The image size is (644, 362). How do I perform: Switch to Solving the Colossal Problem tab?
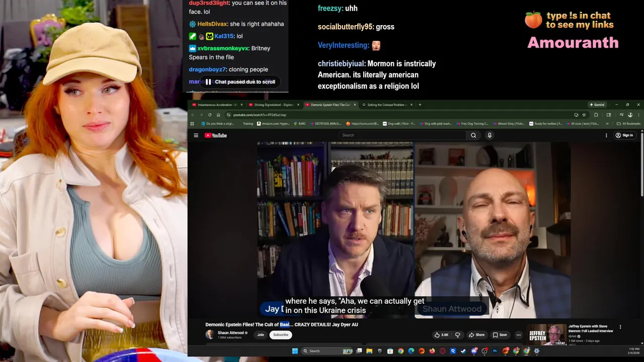386,105
